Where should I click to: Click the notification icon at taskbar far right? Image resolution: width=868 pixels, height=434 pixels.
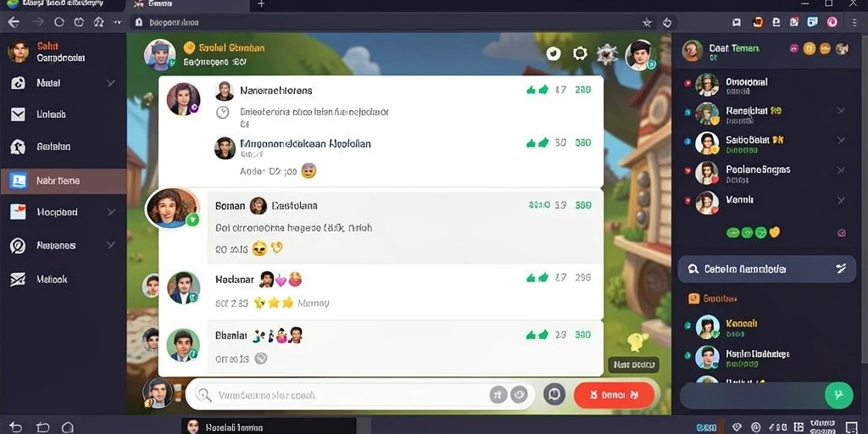click(x=853, y=426)
